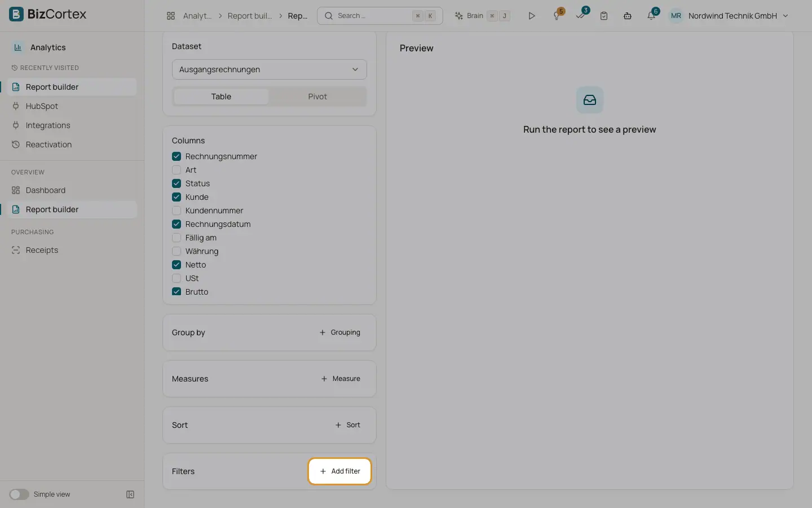Open the notifications bell icon
Image resolution: width=812 pixels, height=508 pixels.
(651, 16)
